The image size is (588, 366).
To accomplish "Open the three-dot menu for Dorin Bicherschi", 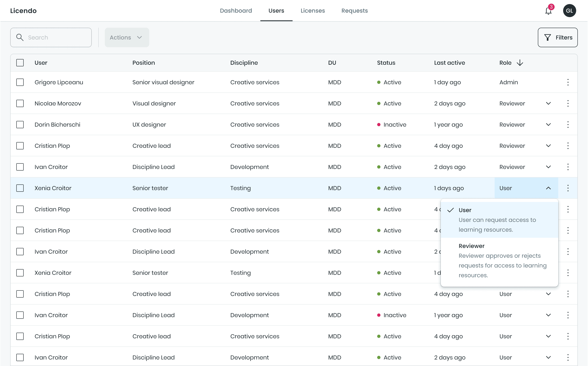I will (568, 125).
